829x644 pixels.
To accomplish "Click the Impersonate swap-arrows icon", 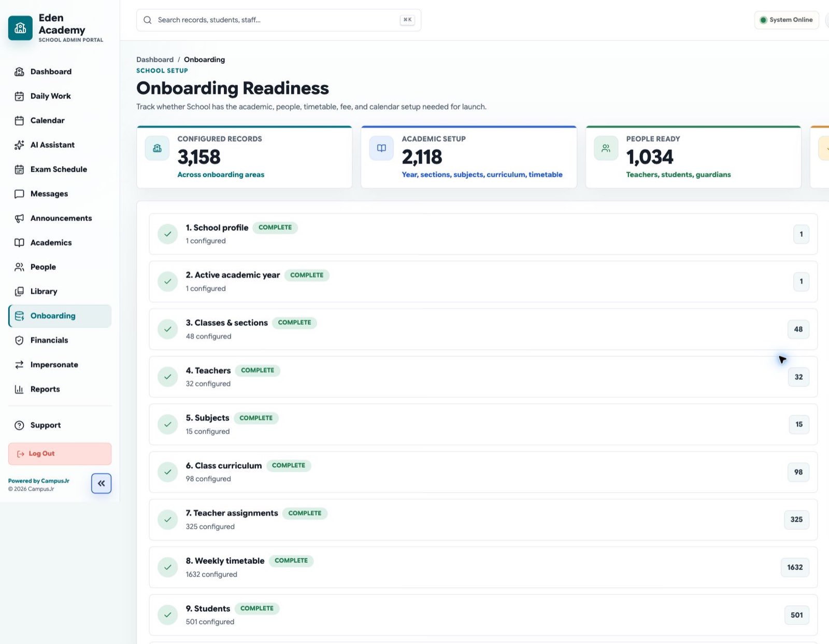I will tap(19, 365).
